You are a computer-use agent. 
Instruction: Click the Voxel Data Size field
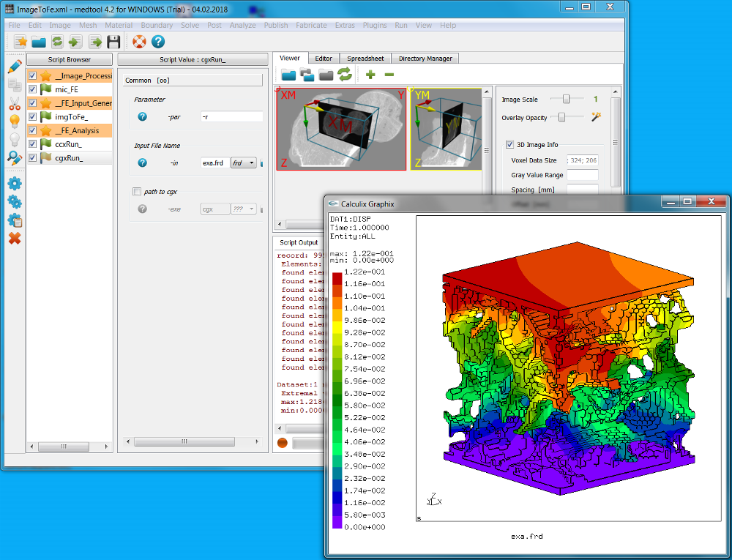582,160
